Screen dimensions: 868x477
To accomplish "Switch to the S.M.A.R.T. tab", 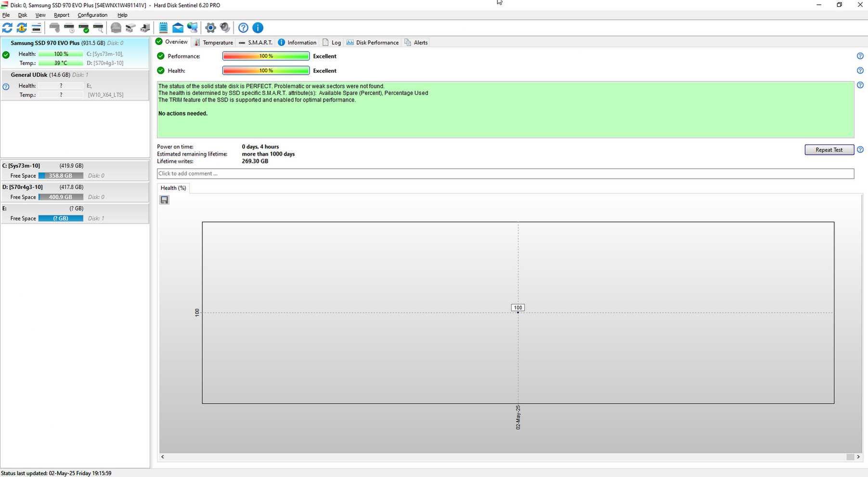I will pyautogui.click(x=256, y=42).
